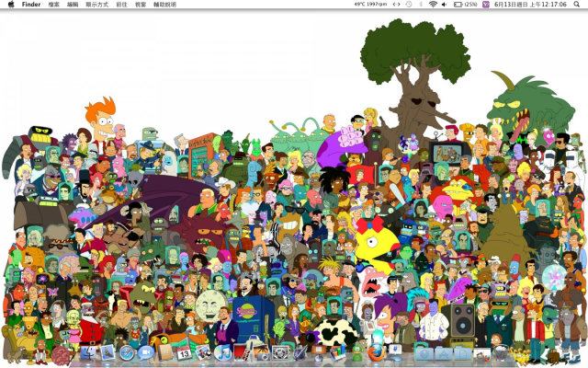Open Spotlight search magnifier
The height and width of the screenshot is (368, 588).
[576, 5]
